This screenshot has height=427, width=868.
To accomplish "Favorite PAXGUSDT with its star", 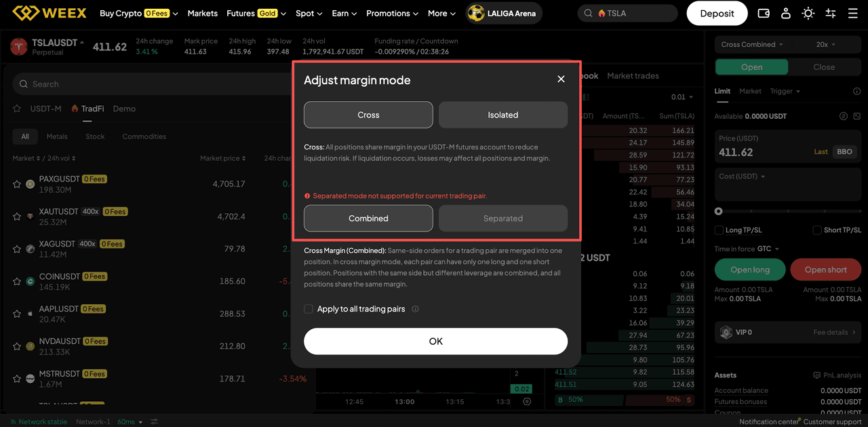I will click(18, 184).
